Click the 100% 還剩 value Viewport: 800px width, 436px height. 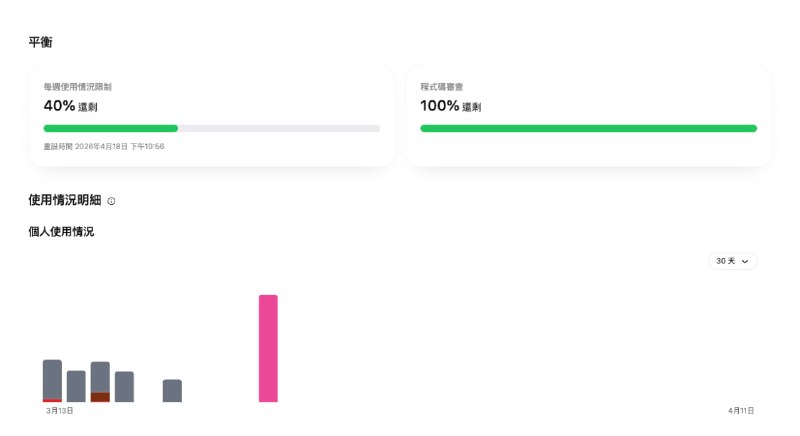click(x=451, y=106)
